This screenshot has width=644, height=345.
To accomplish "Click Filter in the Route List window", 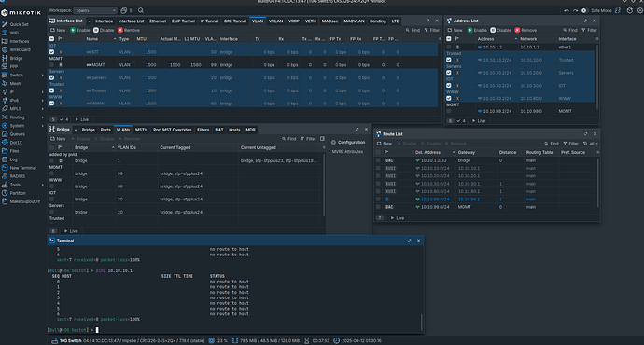I will 571,144.
